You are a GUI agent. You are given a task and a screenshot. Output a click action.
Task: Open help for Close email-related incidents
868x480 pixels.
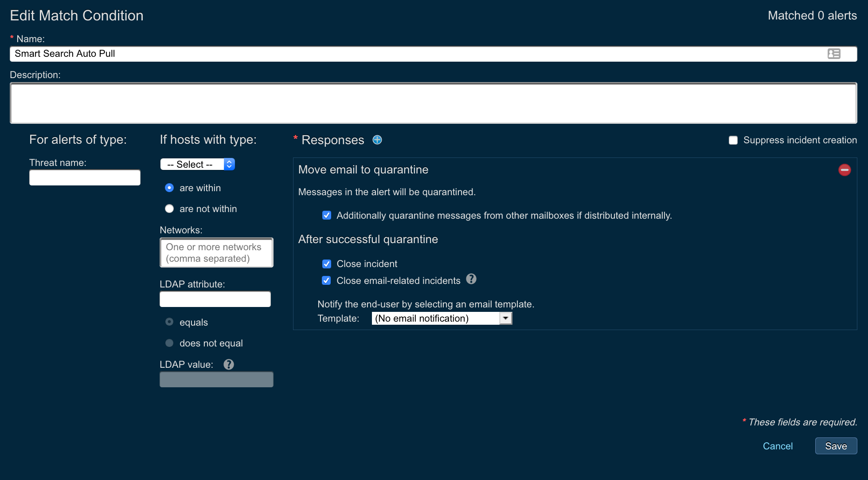click(471, 279)
